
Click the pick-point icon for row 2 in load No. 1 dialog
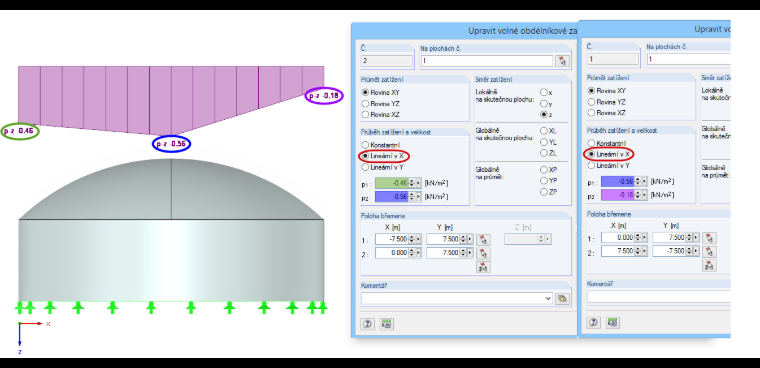tap(709, 252)
